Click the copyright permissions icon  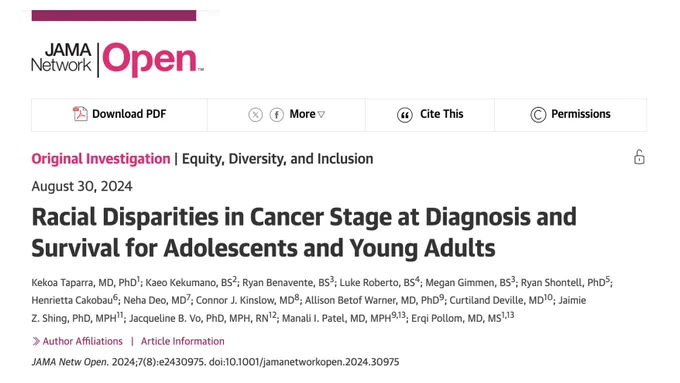tap(538, 115)
